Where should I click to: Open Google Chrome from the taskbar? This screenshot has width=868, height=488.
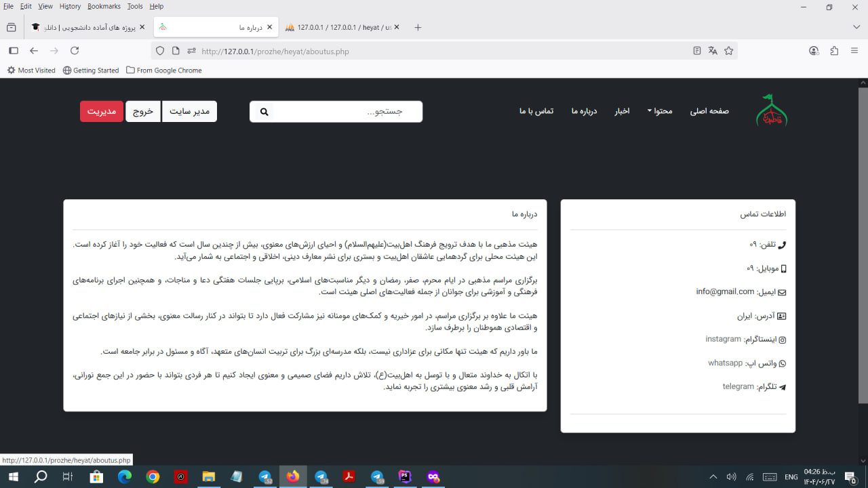click(153, 477)
